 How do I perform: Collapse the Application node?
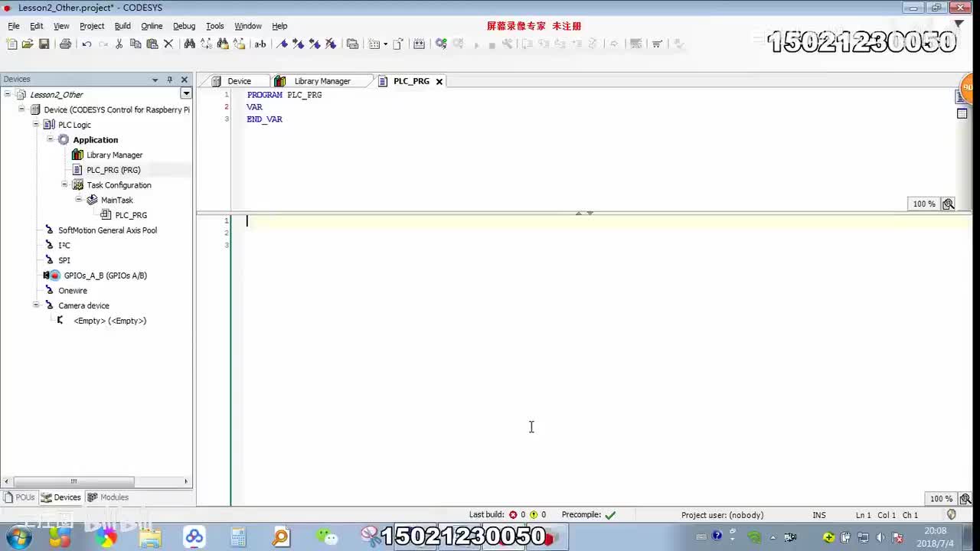pos(51,139)
